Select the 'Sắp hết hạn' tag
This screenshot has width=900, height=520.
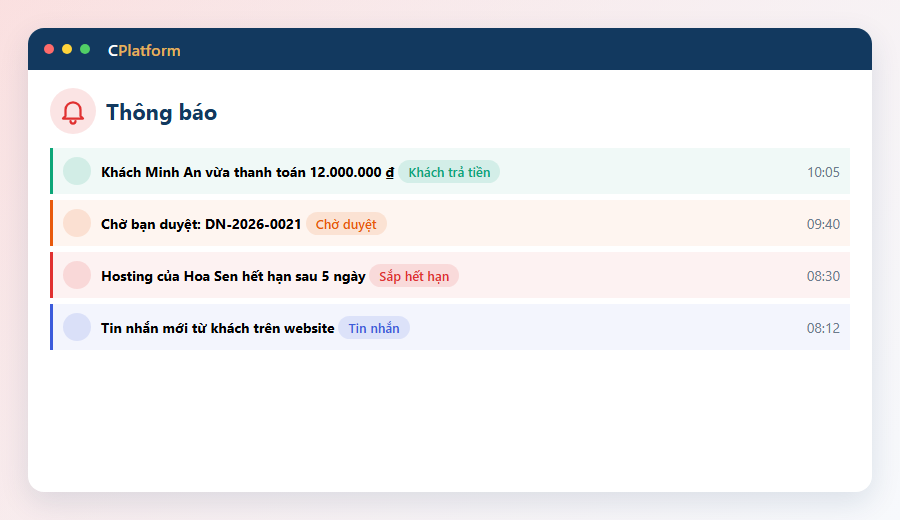click(414, 276)
